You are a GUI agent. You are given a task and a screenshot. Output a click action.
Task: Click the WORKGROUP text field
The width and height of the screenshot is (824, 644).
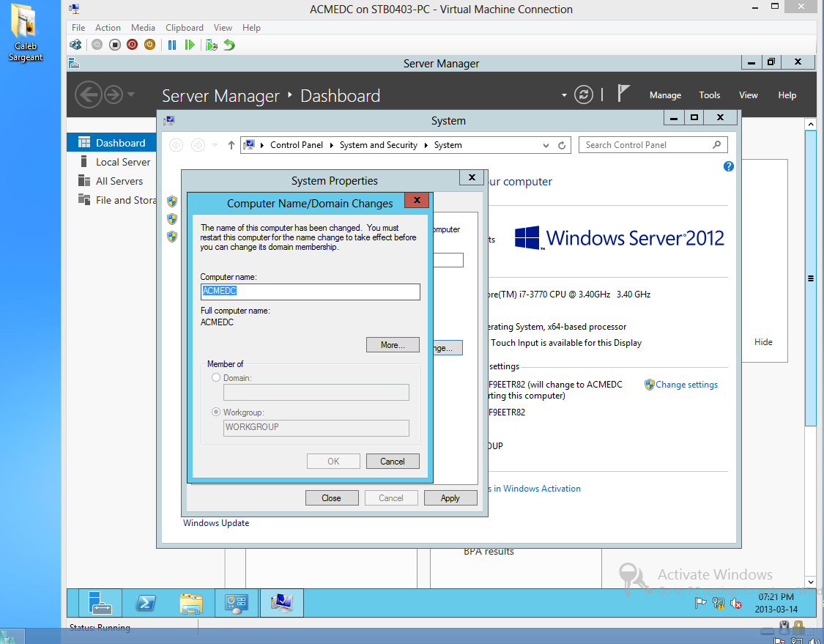[316, 427]
